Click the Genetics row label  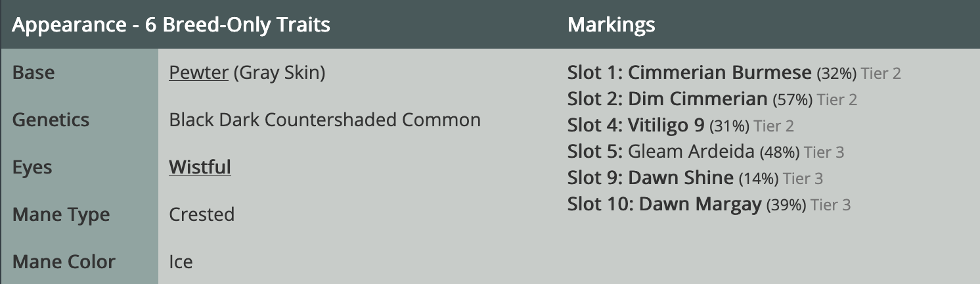[51, 120]
